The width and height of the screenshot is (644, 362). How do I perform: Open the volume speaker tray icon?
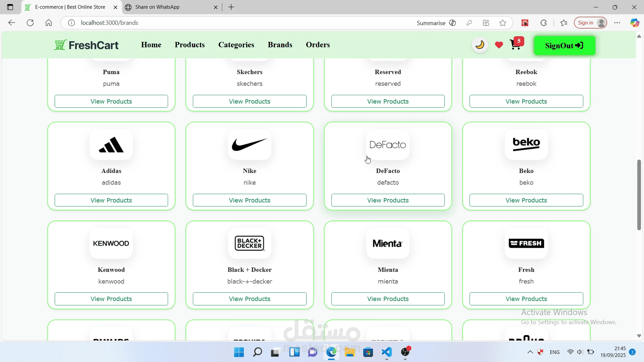(x=580, y=352)
